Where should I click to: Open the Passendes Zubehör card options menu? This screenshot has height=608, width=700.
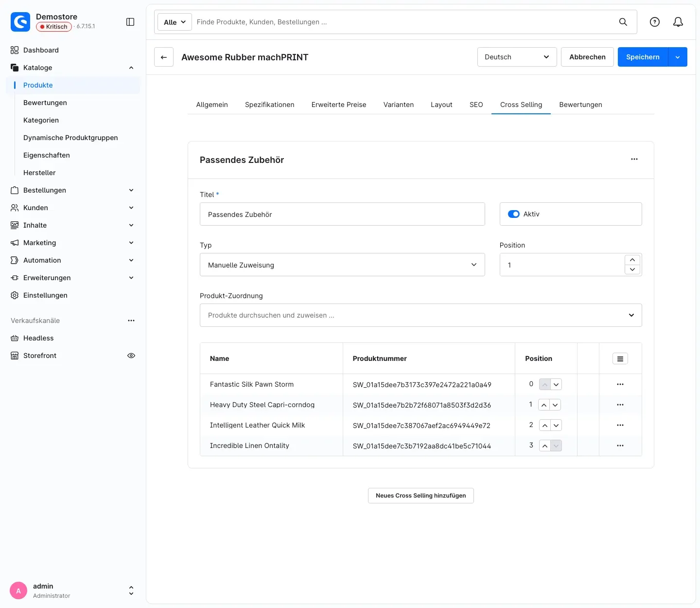click(634, 159)
